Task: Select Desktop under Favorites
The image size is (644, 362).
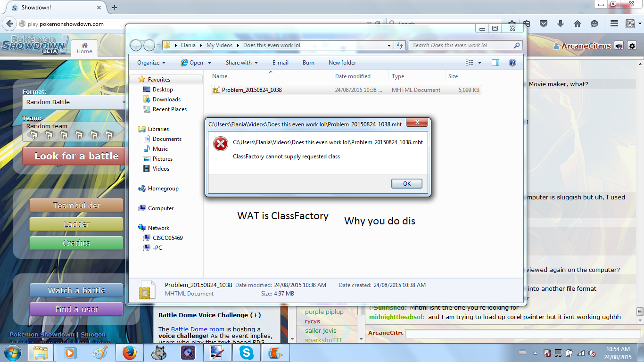Action: (x=163, y=90)
